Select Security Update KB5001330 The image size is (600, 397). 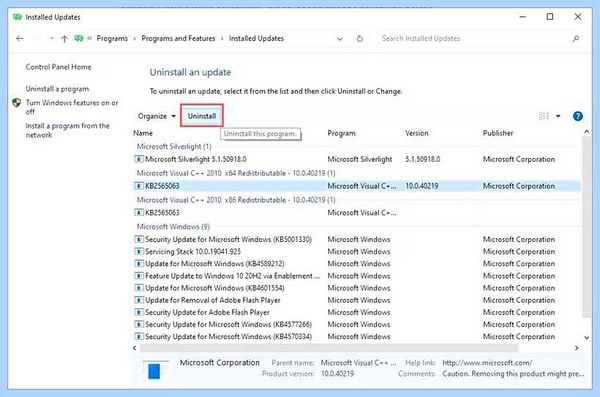357,239
